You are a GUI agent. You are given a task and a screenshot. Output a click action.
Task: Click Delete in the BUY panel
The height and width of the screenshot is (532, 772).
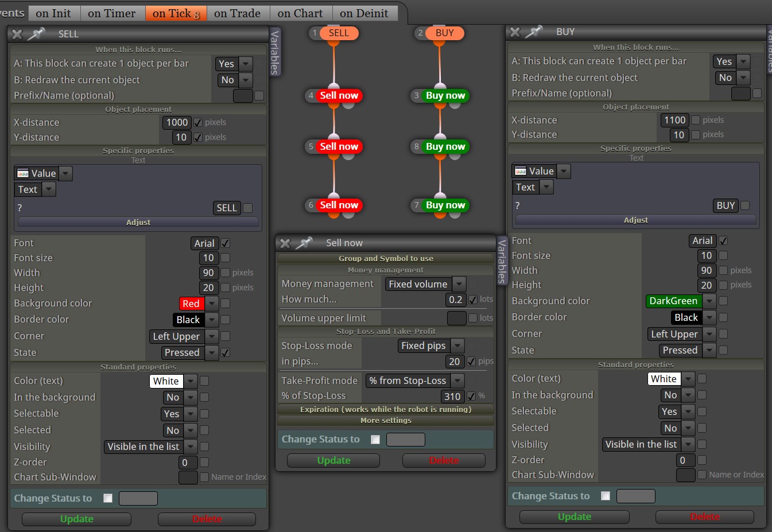[x=705, y=517]
